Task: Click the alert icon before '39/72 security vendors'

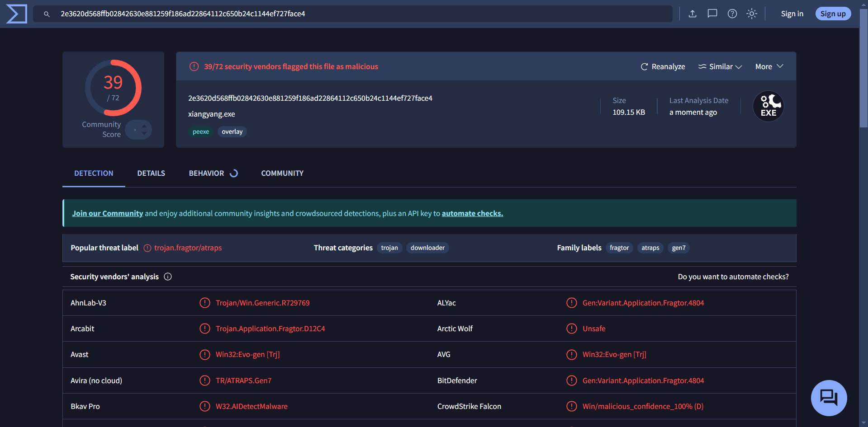Action: [x=194, y=67]
